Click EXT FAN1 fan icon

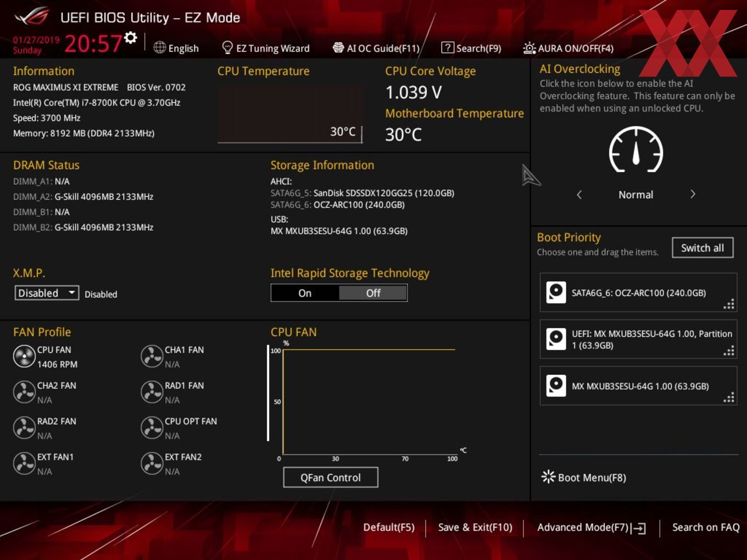pyautogui.click(x=24, y=463)
